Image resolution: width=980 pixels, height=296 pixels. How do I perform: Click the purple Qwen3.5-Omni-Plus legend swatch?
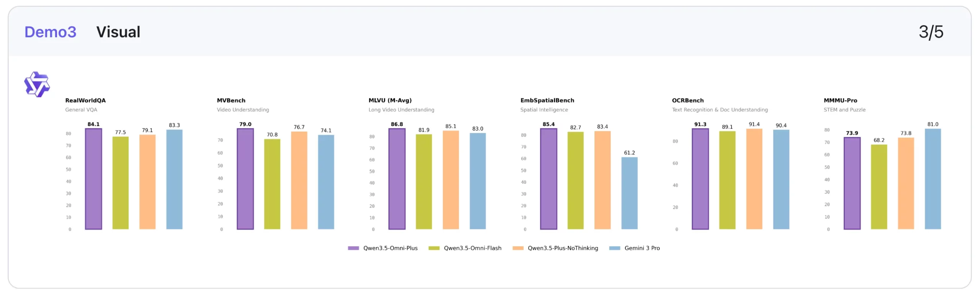point(353,248)
